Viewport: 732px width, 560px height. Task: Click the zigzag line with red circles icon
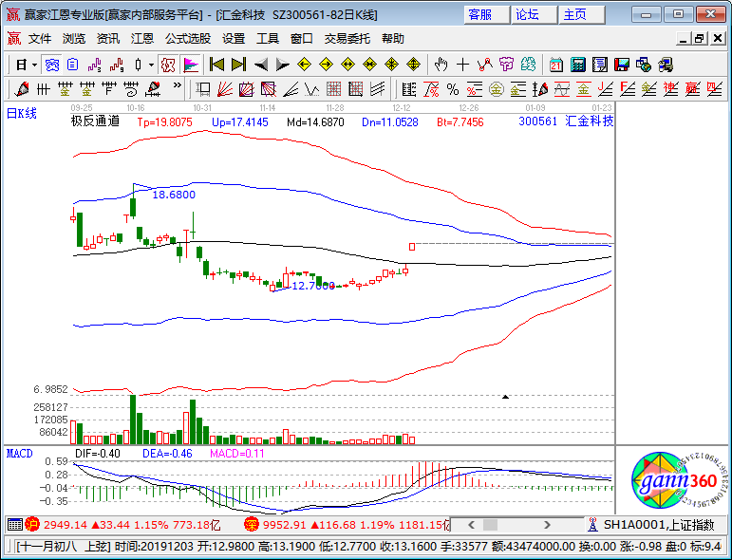(x=485, y=65)
